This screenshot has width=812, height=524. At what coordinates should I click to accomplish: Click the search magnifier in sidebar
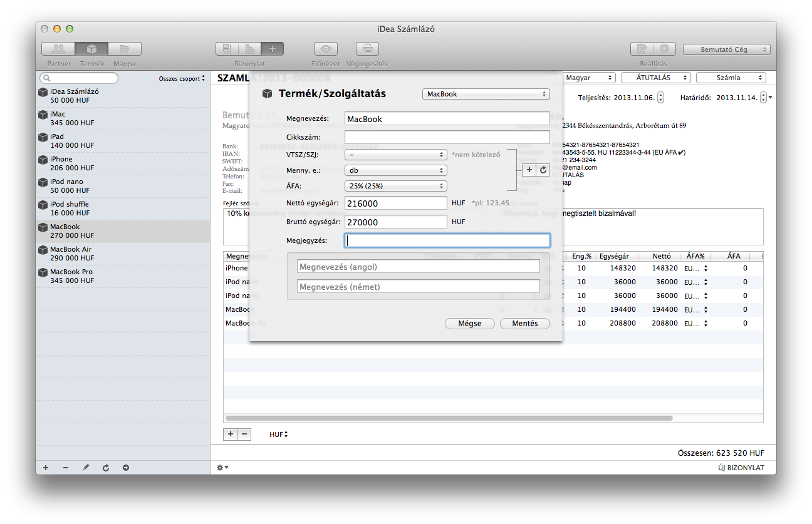tap(46, 78)
